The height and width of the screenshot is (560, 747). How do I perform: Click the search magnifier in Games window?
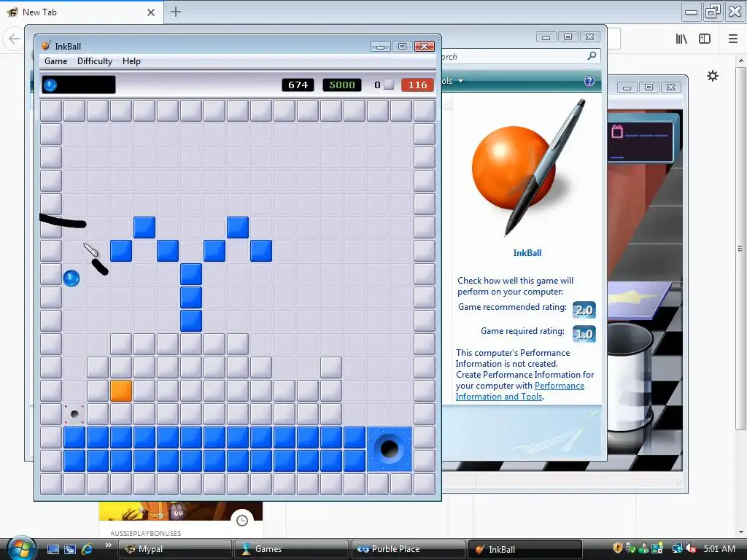click(592, 56)
